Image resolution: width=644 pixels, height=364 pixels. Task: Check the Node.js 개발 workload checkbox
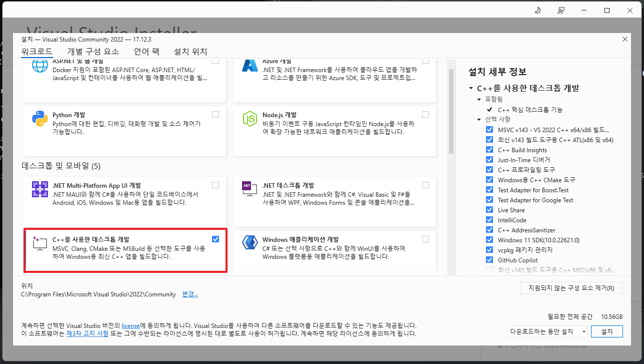(425, 115)
